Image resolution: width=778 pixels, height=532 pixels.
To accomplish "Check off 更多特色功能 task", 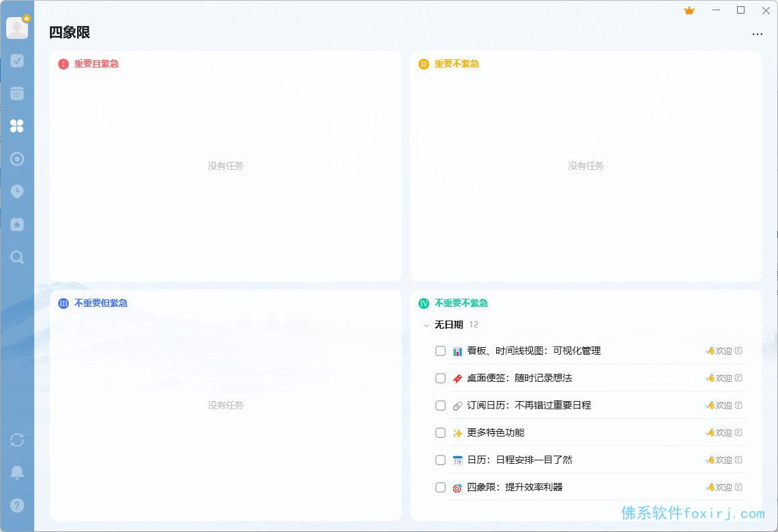I will coord(440,433).
